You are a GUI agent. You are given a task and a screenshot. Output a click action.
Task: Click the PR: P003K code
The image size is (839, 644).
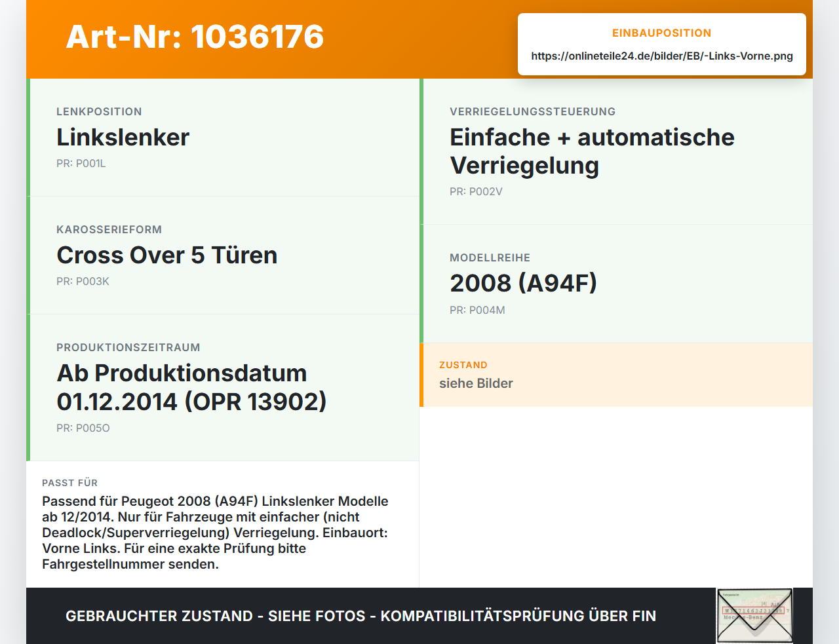point(83,282)
